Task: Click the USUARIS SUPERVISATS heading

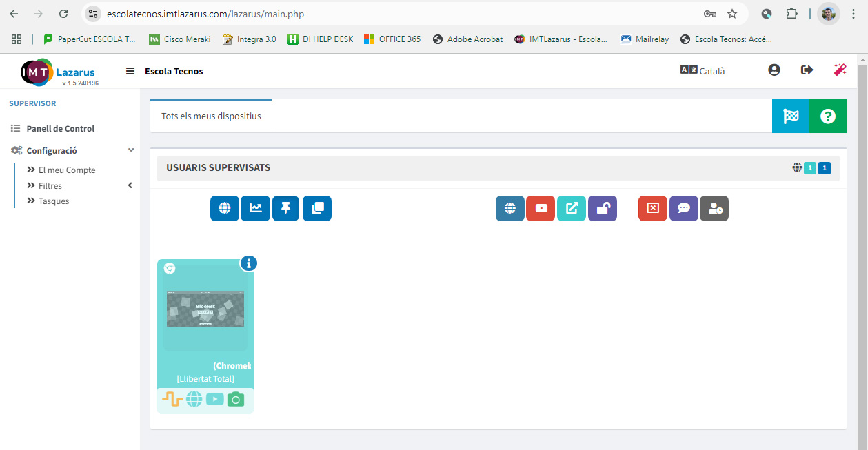Action: pos(219,167)
